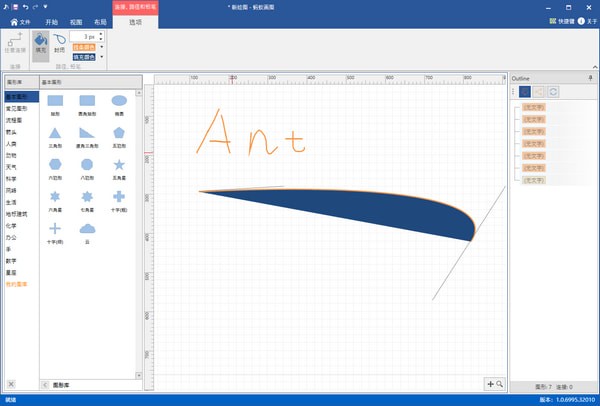
Task: Click the refresh icon in Outline panel
Action: click(553, 91)
